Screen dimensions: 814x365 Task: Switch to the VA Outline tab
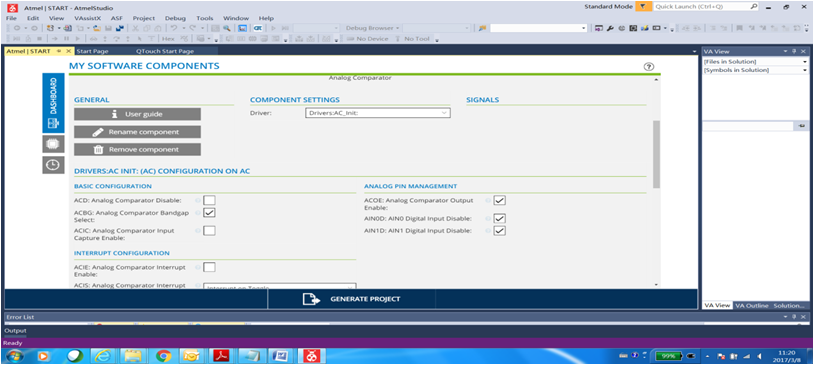(x=752, y=306)
